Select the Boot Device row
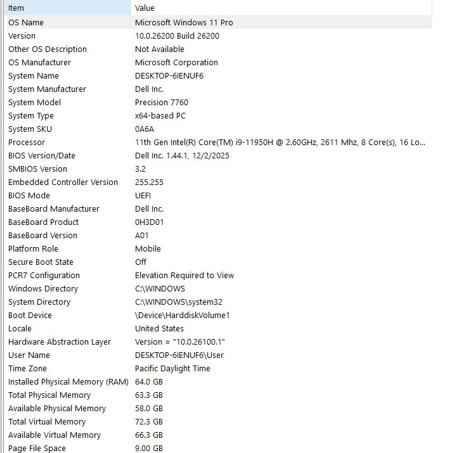 [x=219, y=316]
